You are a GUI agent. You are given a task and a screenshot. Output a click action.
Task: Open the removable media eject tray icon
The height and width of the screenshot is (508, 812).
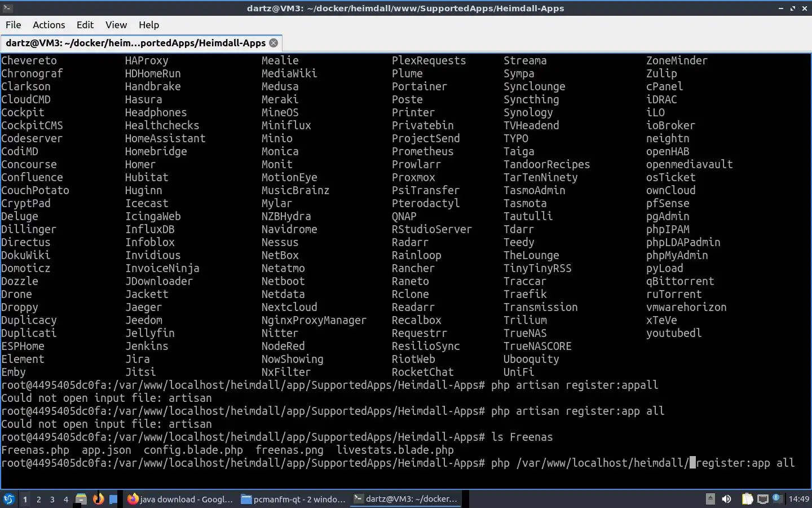click(710, 499)
